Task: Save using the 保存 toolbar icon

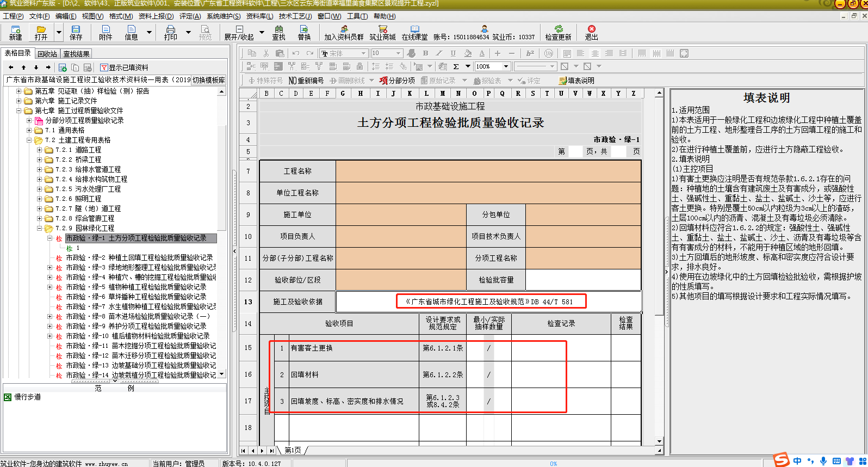Action: point(76,33)
